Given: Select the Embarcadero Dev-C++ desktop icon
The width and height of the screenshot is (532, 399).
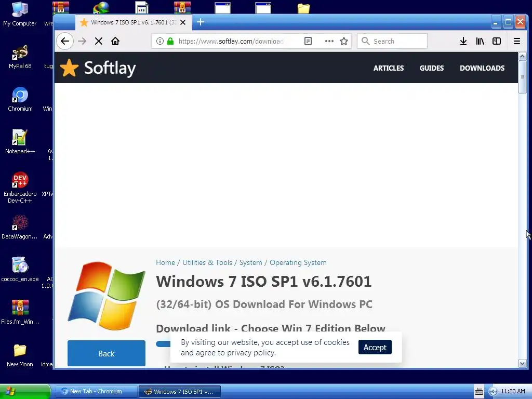Looking at the screenshot, I should pos(20,187).
